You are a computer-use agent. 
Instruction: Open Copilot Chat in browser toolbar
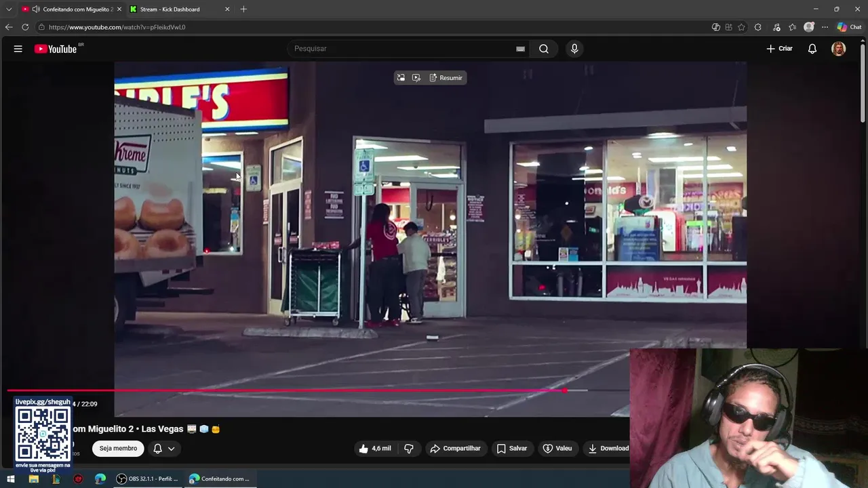849,27
